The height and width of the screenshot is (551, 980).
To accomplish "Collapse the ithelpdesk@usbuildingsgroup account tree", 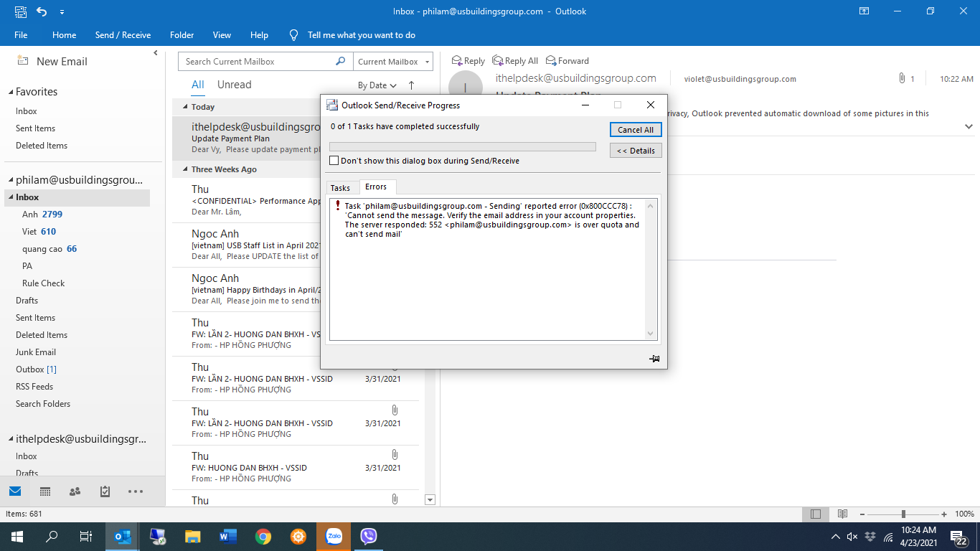I will pos(11,439).
